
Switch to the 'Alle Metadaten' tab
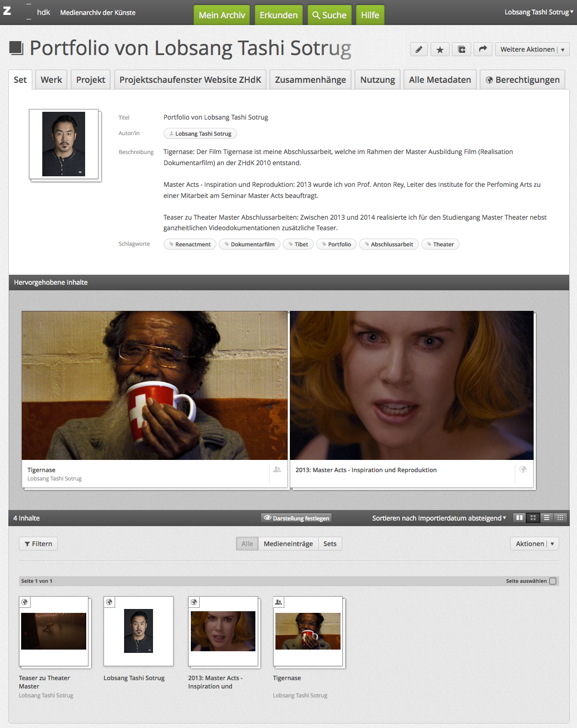click(440, 80)
